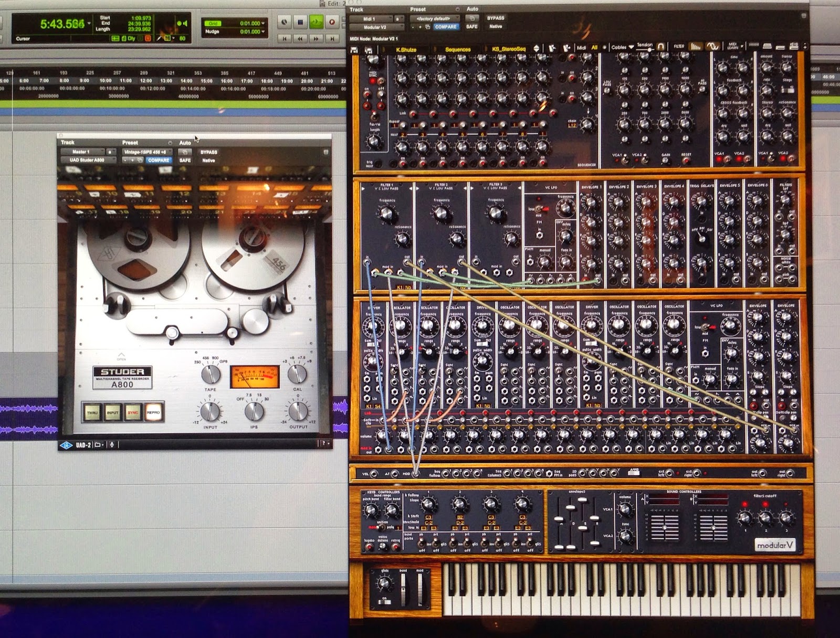Open the main counter format dropdown arrow
Viewport: 840px width, 638px height.
(89, 24)
